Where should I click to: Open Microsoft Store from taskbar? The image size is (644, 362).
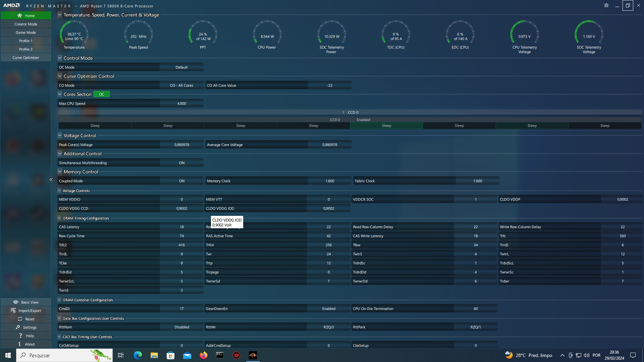[170, 355]
